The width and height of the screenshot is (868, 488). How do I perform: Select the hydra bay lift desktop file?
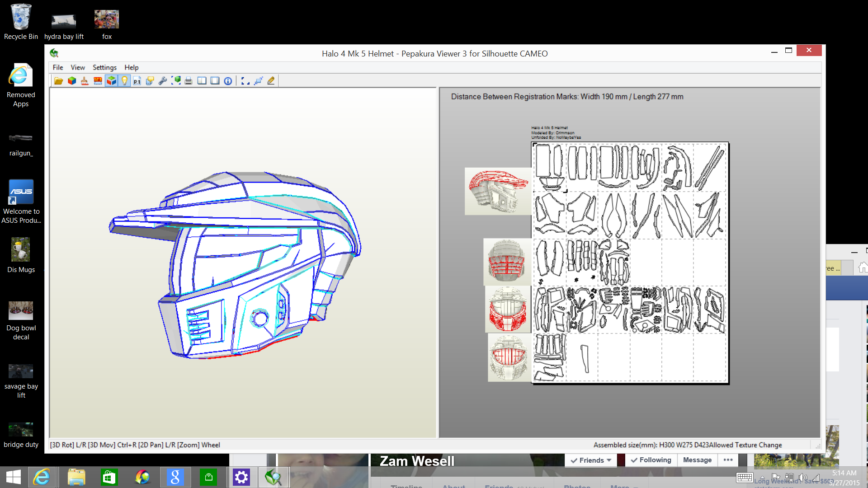pos(64,26)
